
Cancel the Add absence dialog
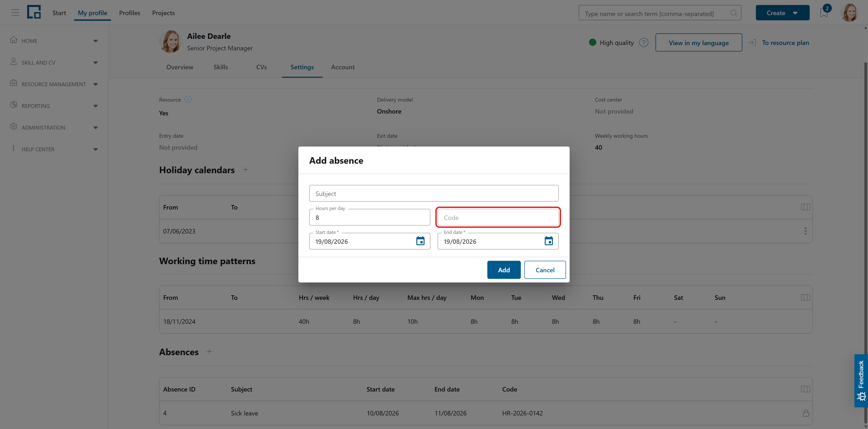[x=545, y=270]
